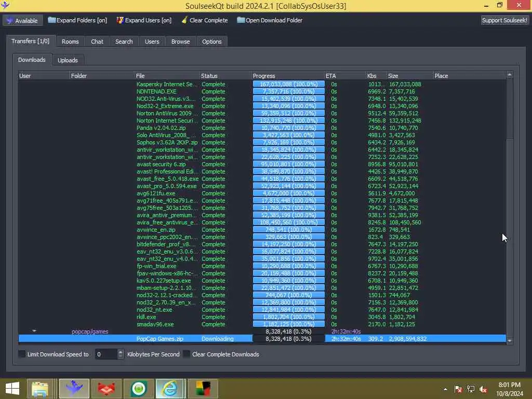Show hidden system tray icons
The width and height of the screenshot is (532, 399).
coord(445,389)
